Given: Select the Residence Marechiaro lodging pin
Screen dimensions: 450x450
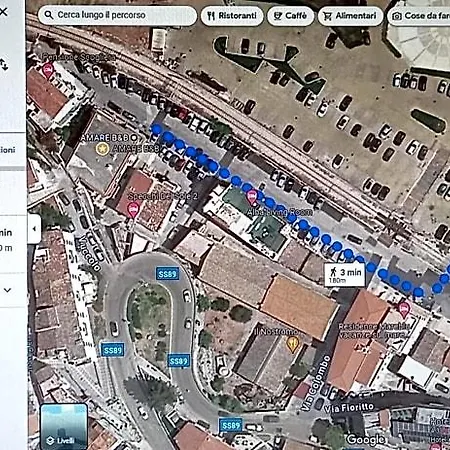Looking at the screenshot, I should [404, 309].
